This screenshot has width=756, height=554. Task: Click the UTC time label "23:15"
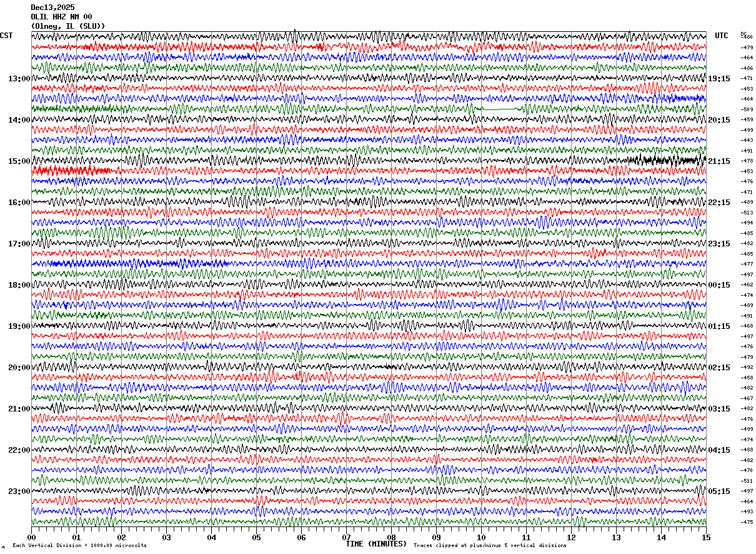719,244
